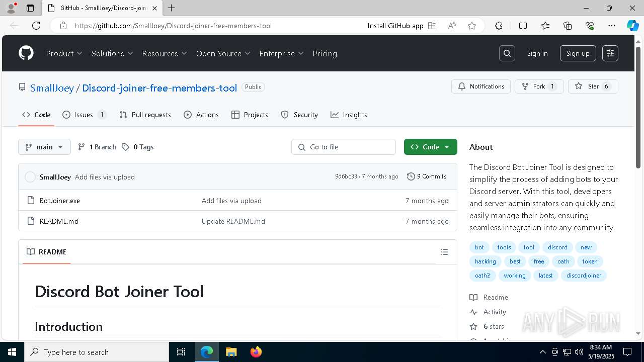Switch to the Actions tab
The width and height of the screenshot is (644, 362).
(201, 115)
